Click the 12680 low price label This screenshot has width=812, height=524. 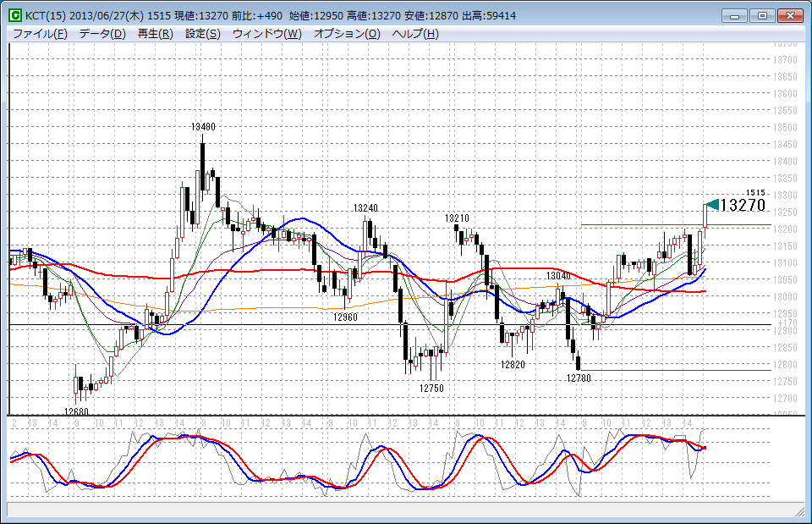tap(76, 411)
